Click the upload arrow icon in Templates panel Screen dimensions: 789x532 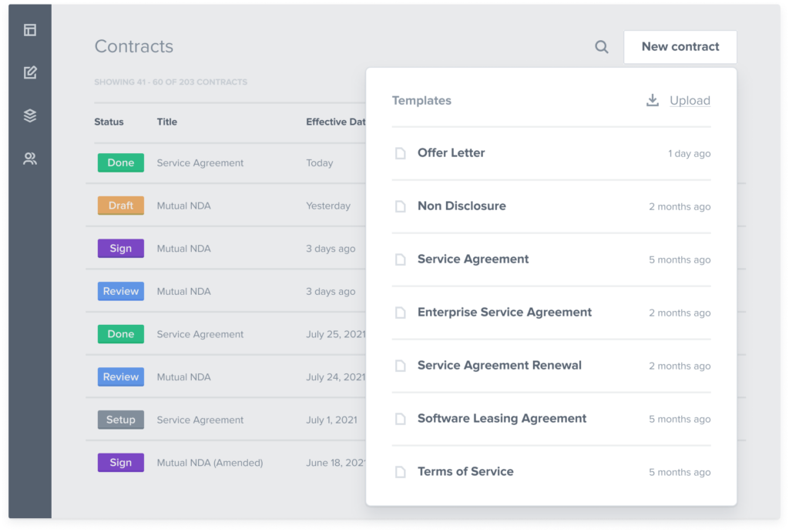(x=652, y=100)
